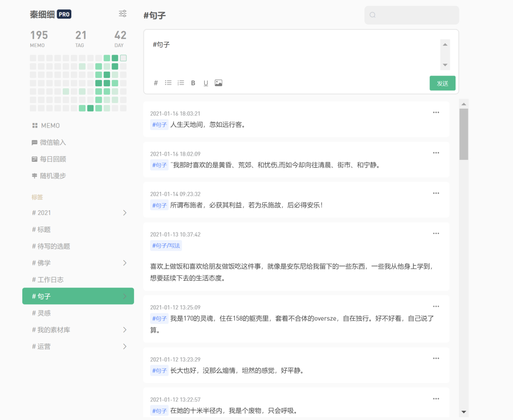Image resolution: width=513 pixels, height=420 pixels.
Task: Apply bulleted list formatting
Action: (168, 83)
